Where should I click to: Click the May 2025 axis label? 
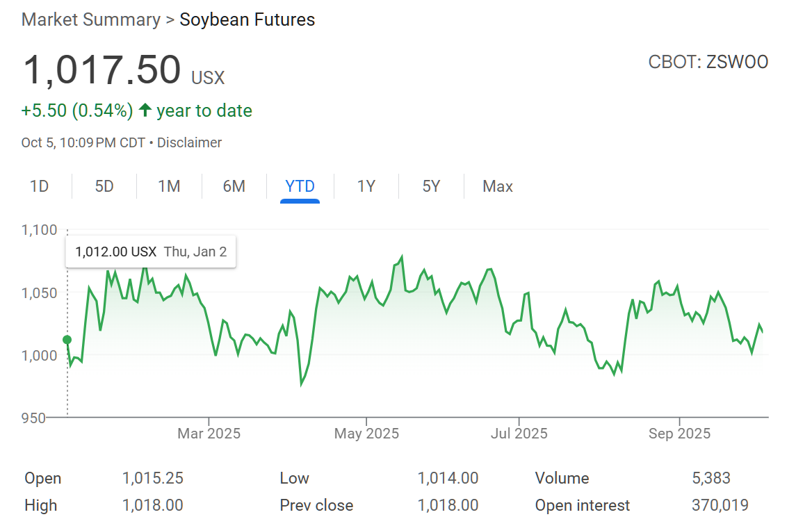[x=366, y=434]
